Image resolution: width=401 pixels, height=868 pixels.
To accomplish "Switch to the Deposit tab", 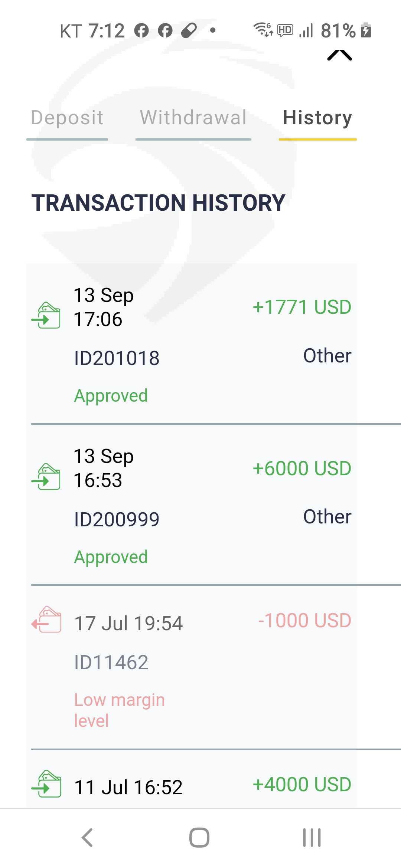I will (67, 118).
